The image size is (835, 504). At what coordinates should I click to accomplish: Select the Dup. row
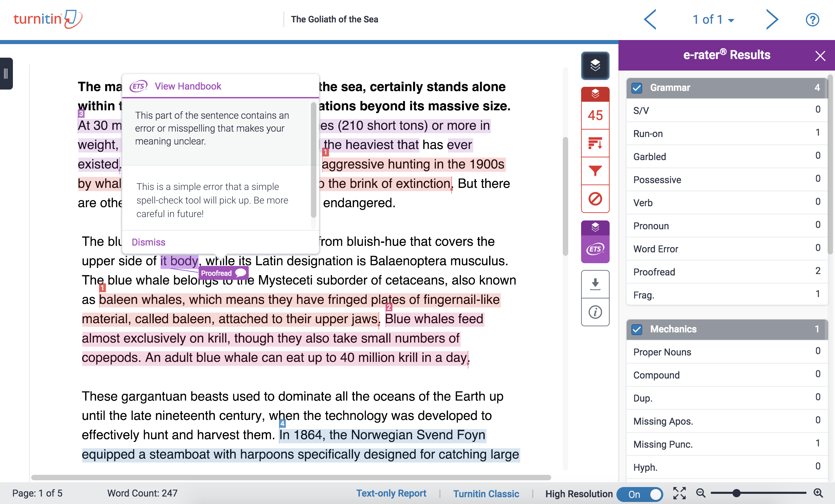727,398
